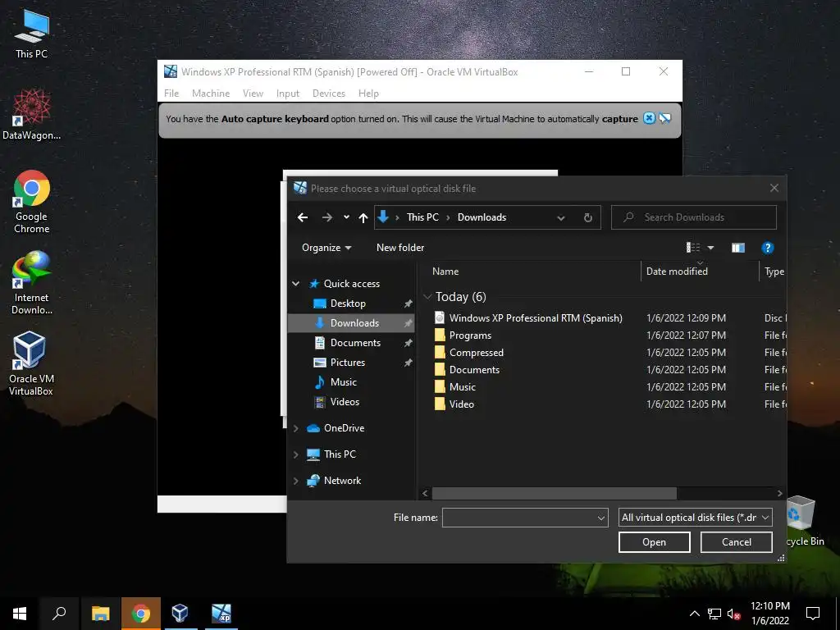Open DataWagon desktop shortcut
The image size is (840, 630).
point(31,115)
